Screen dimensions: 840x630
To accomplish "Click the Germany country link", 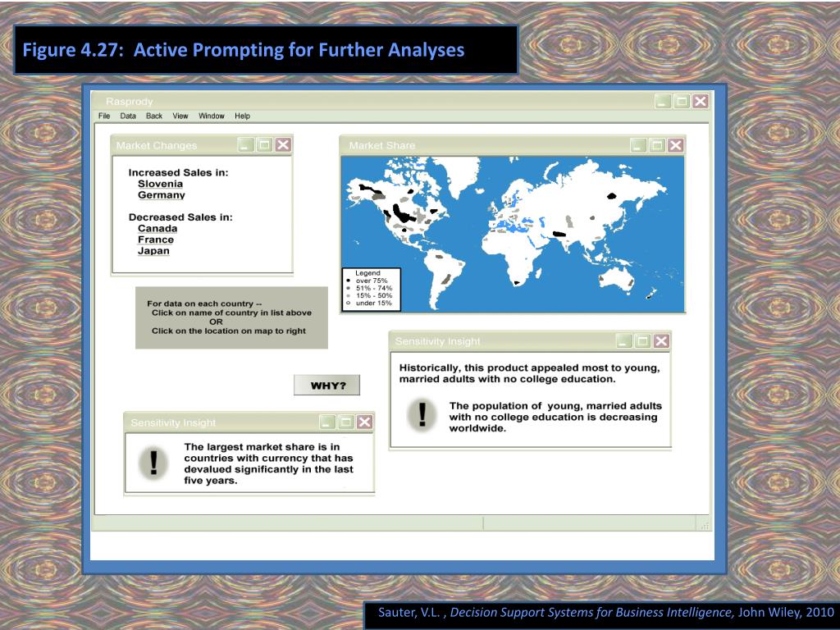I will [162, 195].
